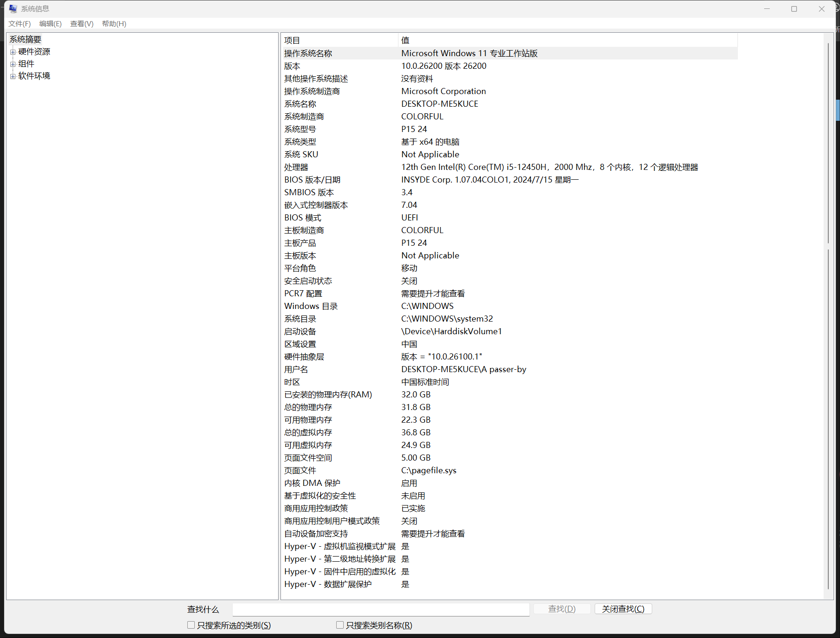Viewport: 840px width, 638px height.
Task: Expand the 硬件资源 tree node
Action: [x=13, y=52]
